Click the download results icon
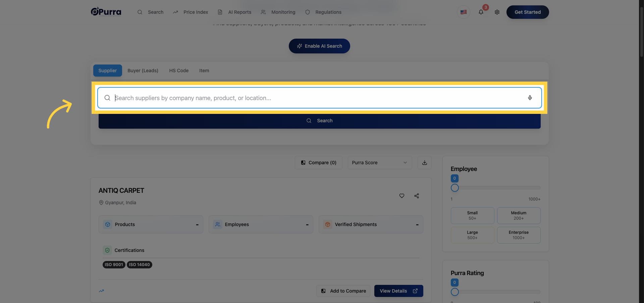The image size is (644, 303). (425, 163)
